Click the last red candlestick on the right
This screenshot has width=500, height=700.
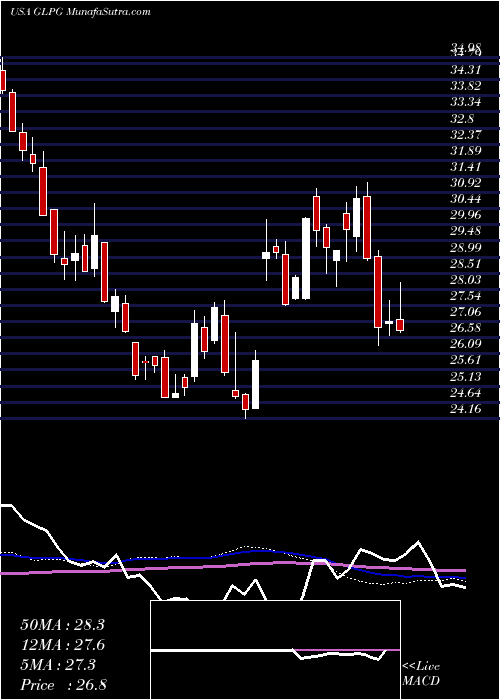(400, 325)
